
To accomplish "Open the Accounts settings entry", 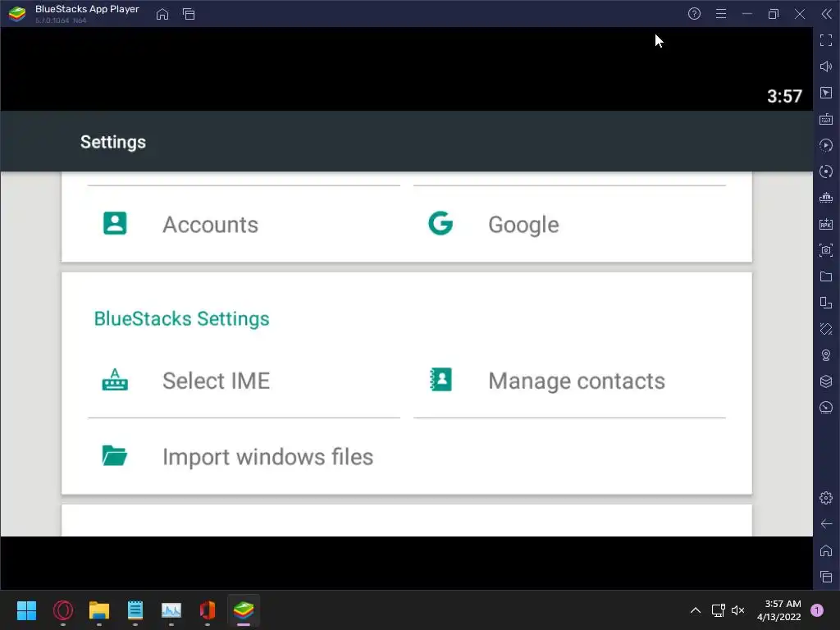I will click(244, 225).
